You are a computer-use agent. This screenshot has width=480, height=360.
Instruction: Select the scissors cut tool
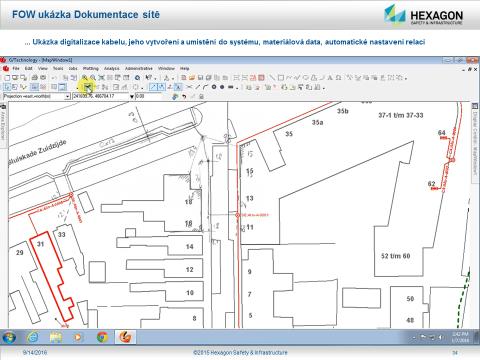(189, 87)
